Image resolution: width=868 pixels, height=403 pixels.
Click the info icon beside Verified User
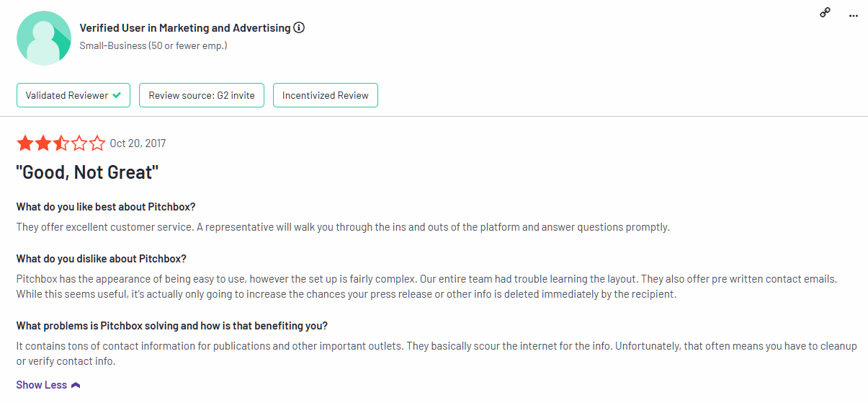tap(299, 28)
